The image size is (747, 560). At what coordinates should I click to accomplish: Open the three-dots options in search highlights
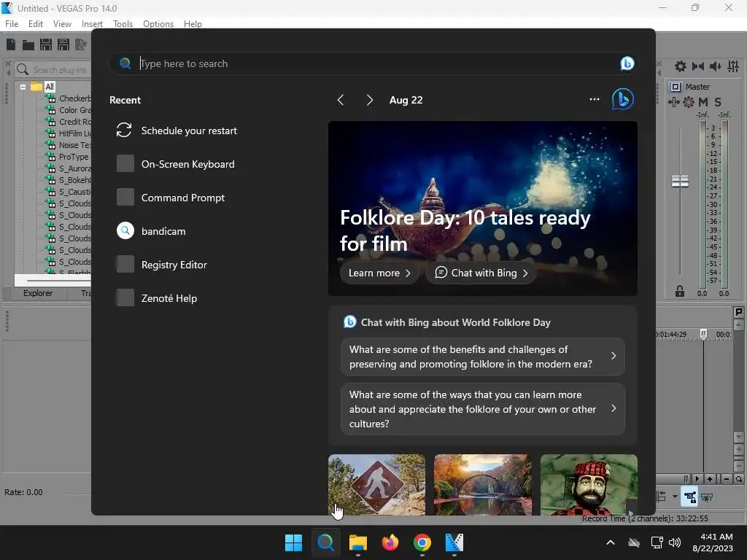(594, 99)
